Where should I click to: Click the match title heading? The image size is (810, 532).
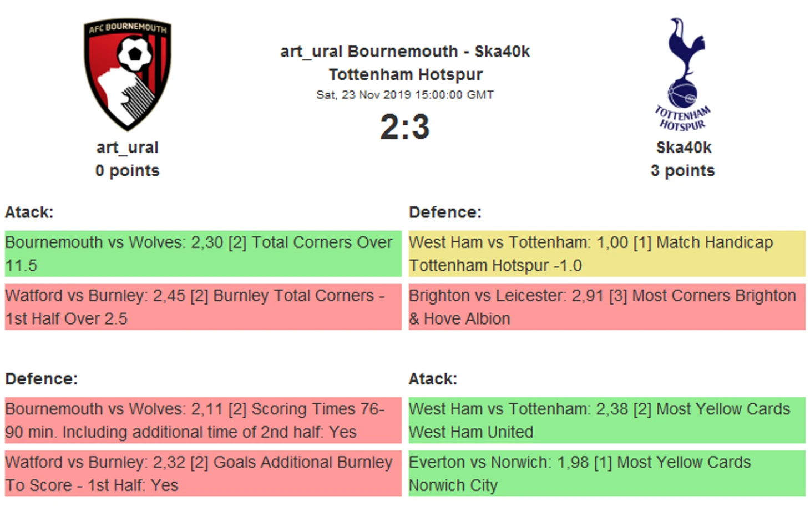[x=405, y=63]
